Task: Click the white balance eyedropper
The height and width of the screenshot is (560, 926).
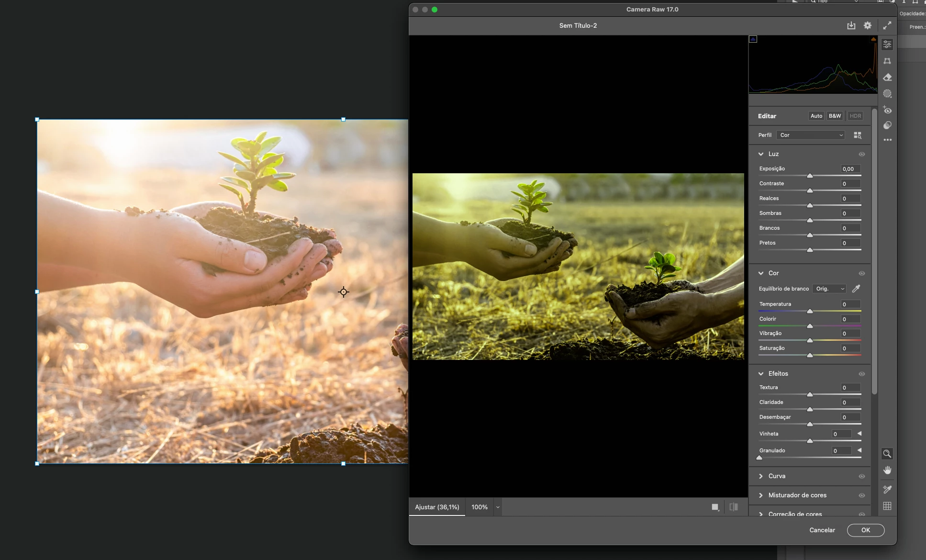Action: coord(856,289)
